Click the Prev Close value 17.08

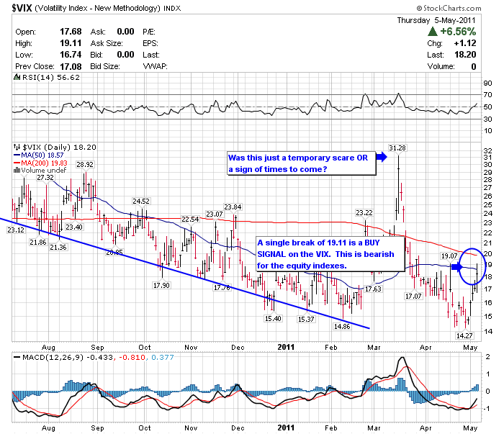(x=71, y=66)
